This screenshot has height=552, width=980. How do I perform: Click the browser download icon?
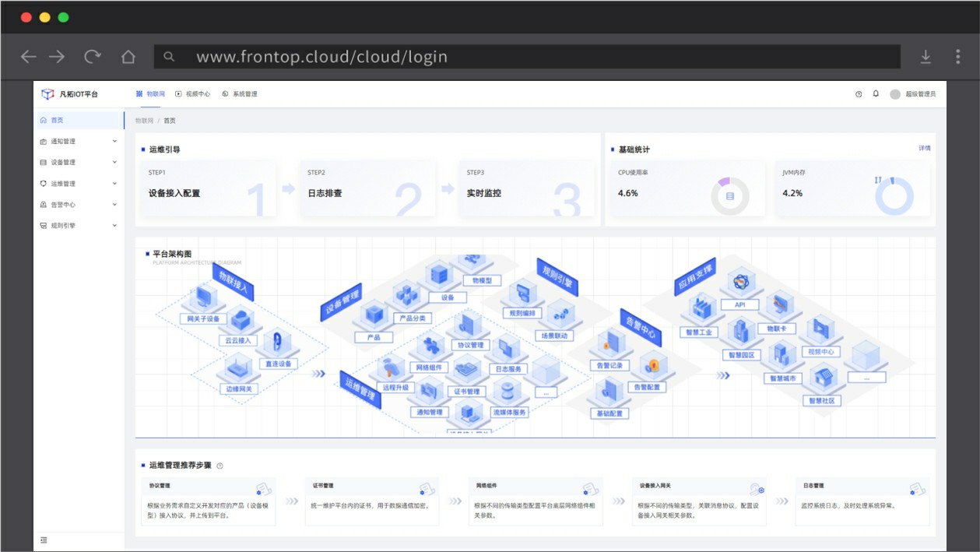926,57
